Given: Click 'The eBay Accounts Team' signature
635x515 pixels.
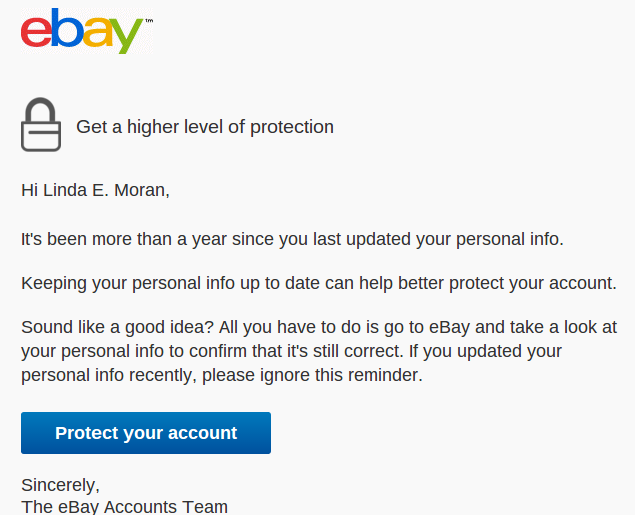Looking at the screenshot, I should (x=124, y=506).
